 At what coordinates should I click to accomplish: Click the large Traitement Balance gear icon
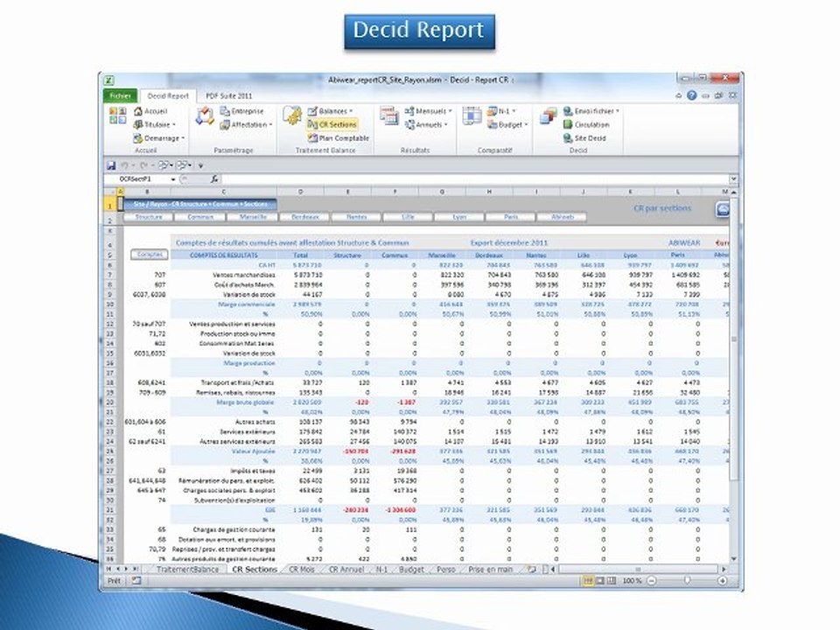click(292, 115)
